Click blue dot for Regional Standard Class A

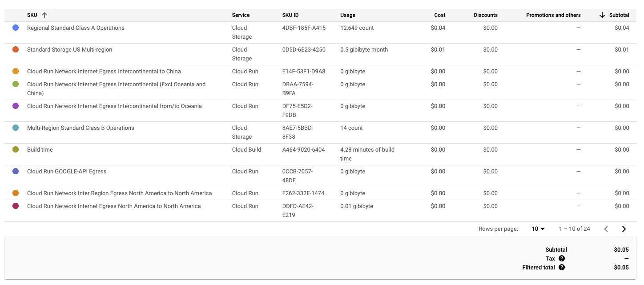[16, 28]
